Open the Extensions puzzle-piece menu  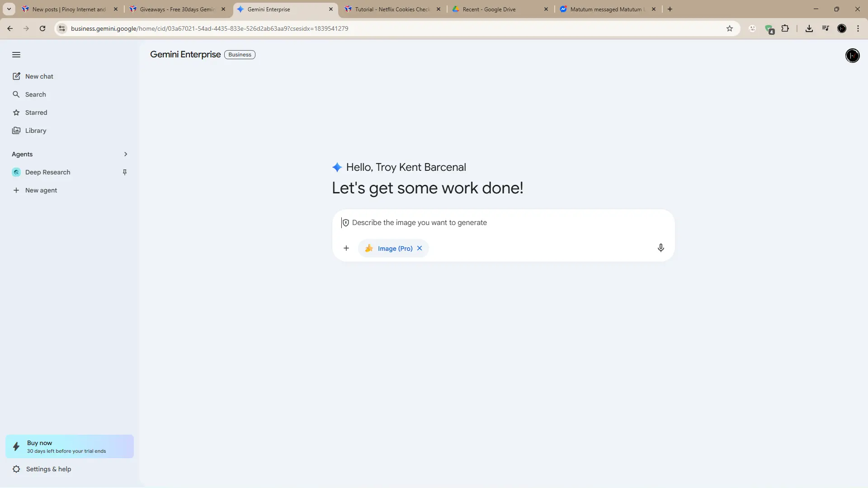coord(785,28)
